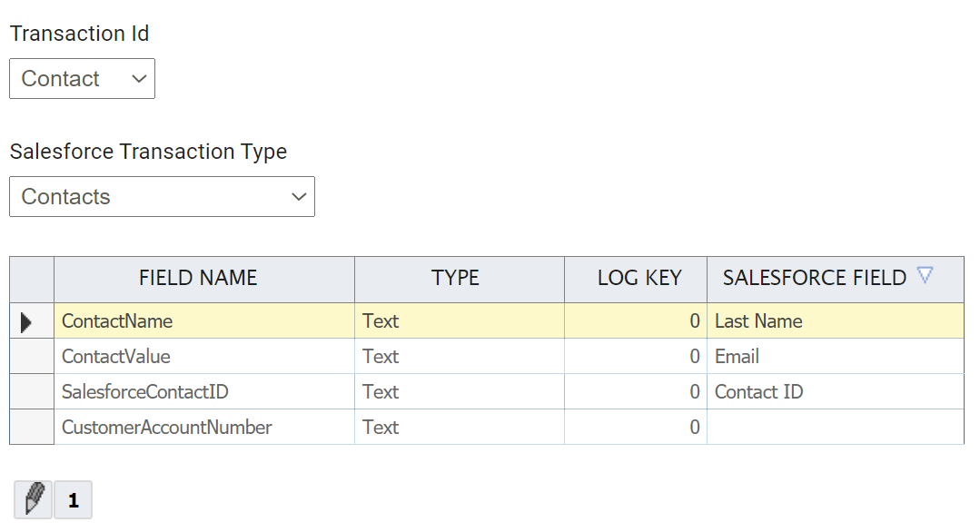Expand the Salesforce Transaction Type dropdown
The height and width of the screenshot is (532, 980).
(x=162, y=197)
